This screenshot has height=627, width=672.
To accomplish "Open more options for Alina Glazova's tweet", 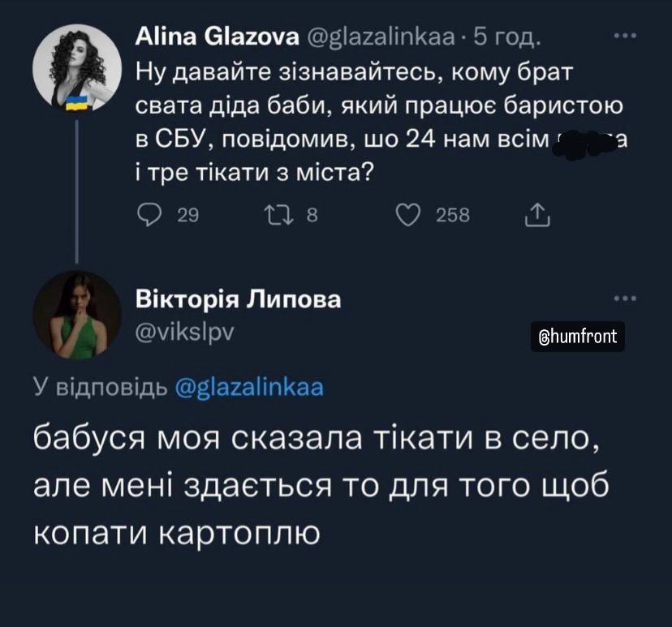I will [x=626, y=37].
